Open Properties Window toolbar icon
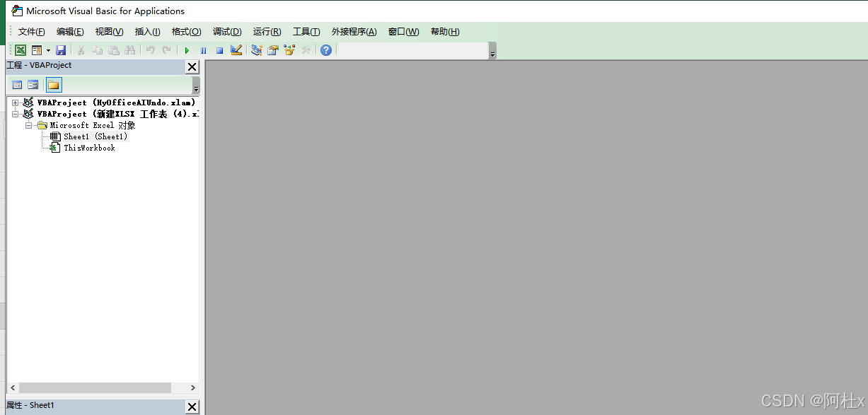This screenshot has width=868, height=415. point(272,50)
